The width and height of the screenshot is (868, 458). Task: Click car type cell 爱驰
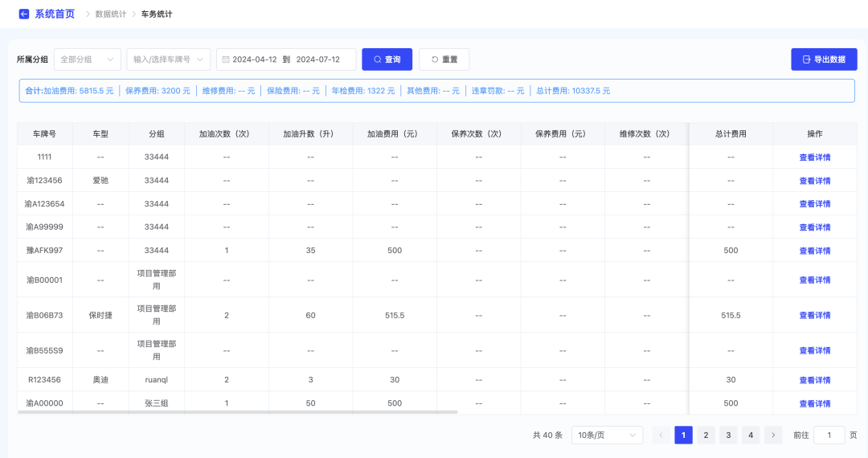pos(100,180)
